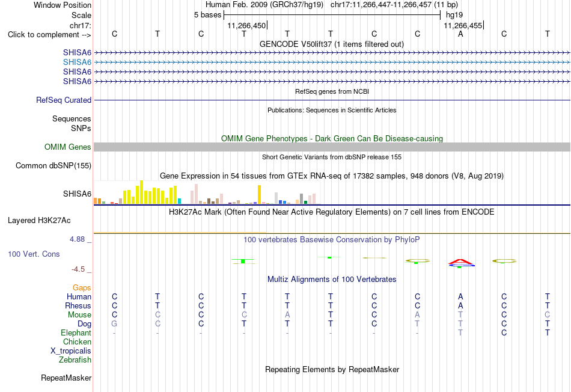Viewport: 571px width, 392px height.
Task: Click the G base in the Dog row
Action: point(114,323)
